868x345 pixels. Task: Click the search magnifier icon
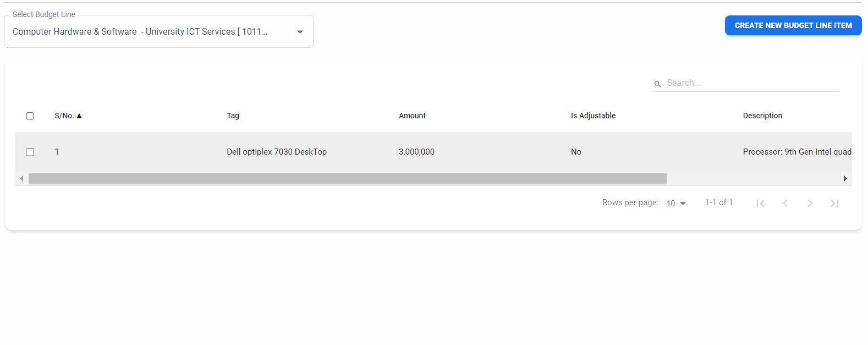[657, 84]
